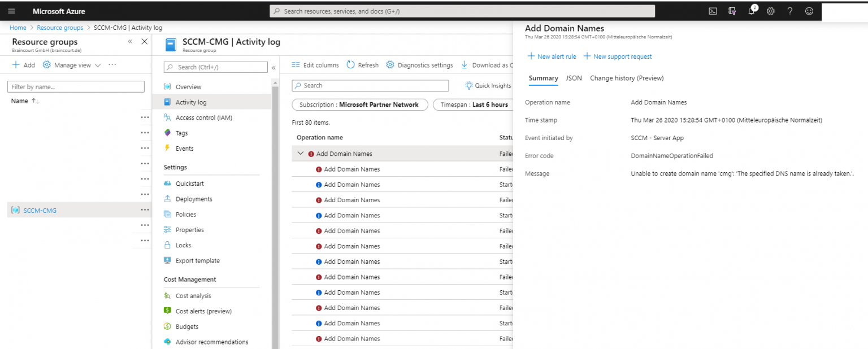
Task: Refresh the Activity log
Action: (x=362, y=64)
